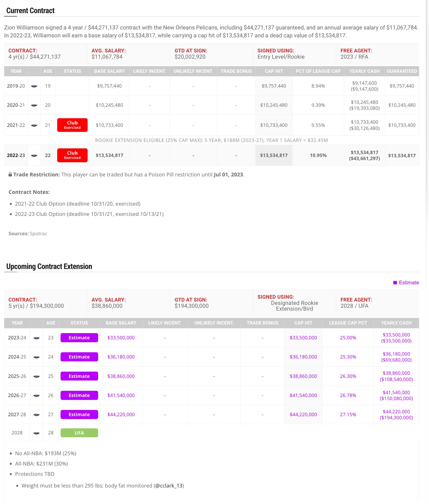Click the Pelicans logo in 2022-23 row
This screenshot has height=504, width=429.
[x=34, y=156]
